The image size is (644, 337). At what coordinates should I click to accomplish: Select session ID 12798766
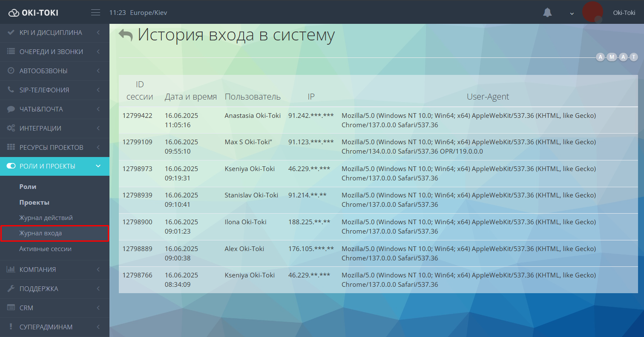[x=137, y=275]
